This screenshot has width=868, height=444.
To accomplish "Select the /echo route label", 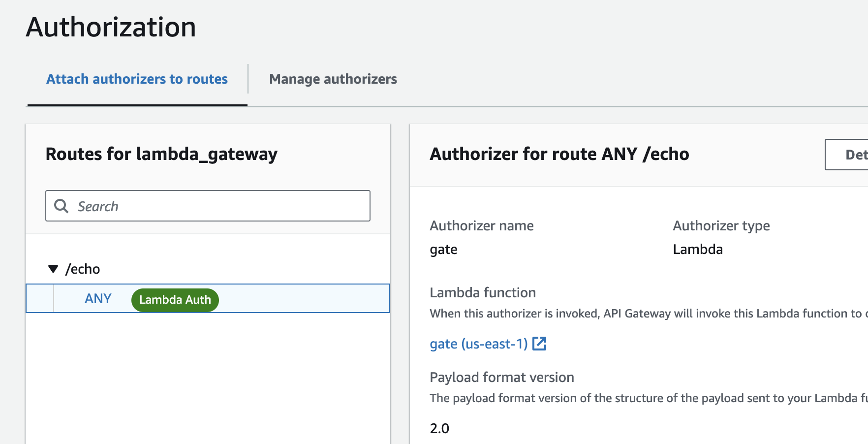I will [83, 269].
